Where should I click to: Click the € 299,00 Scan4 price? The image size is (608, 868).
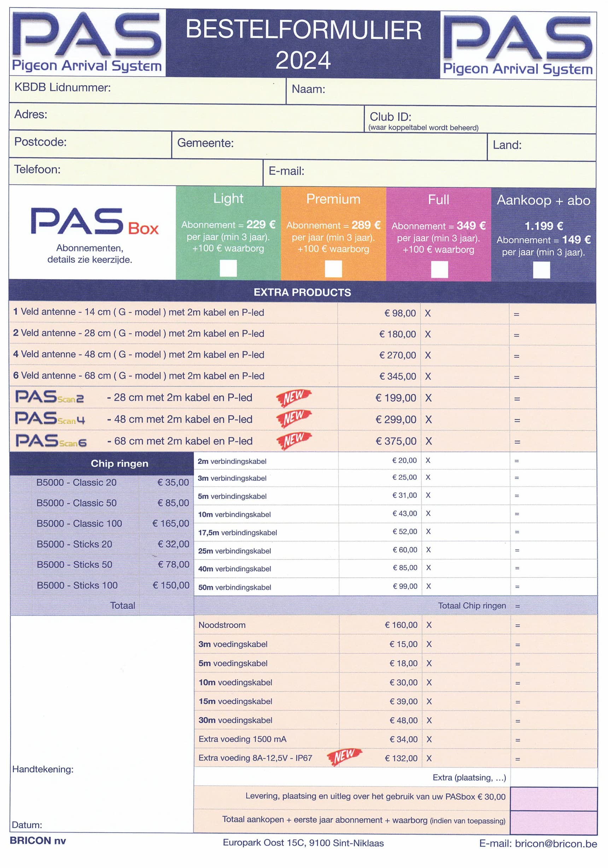(x=396, y=419)
